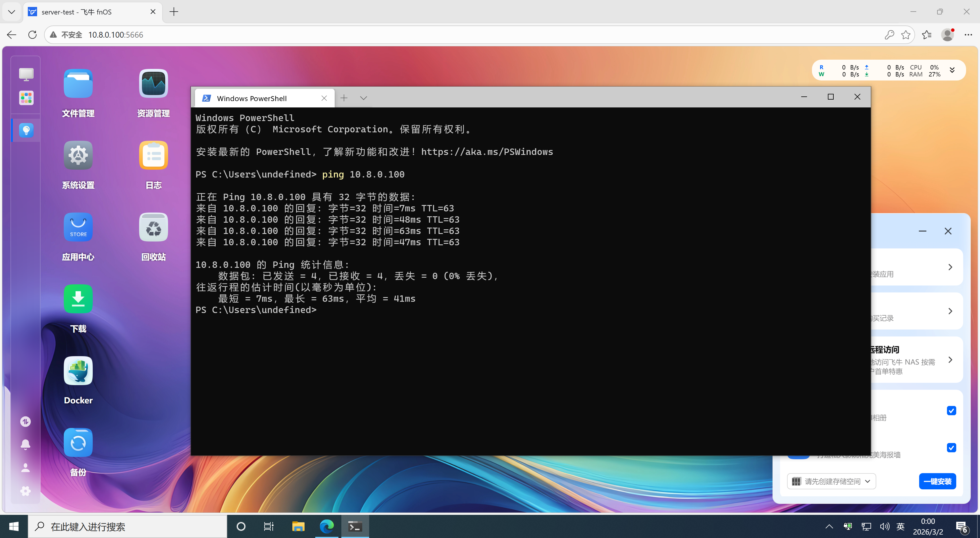Uncheck the 海报墙 app checkbox
The image size is (980, 538).
951,447
